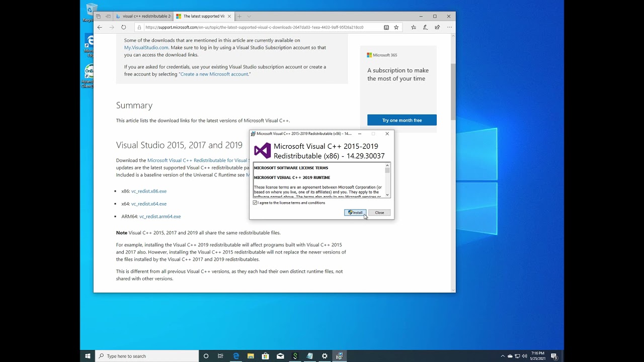Click Try one month free button
This screenshot has height=362, width=644.
pyautogui.click(x=402, y=120)
